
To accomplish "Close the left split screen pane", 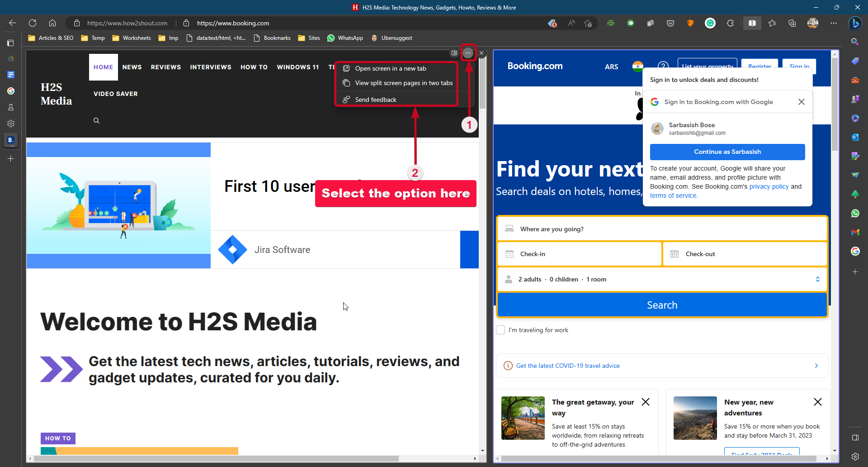I will click(x=481, y=53).
